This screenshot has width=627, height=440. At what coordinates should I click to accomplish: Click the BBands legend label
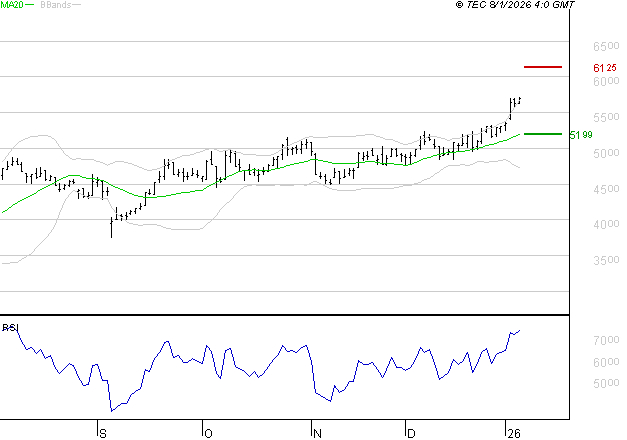click(x=56, y=5)
